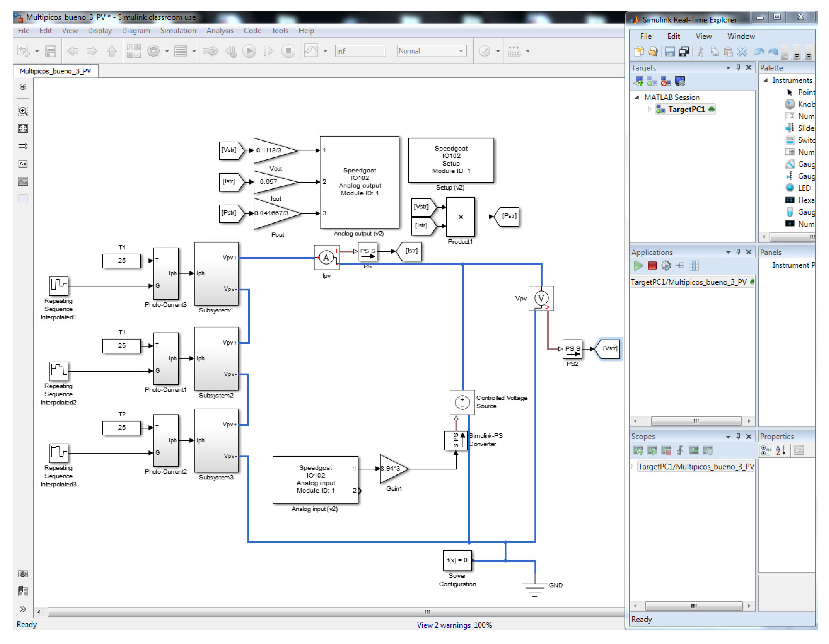Start the application with green play icon

coord(638,266)
